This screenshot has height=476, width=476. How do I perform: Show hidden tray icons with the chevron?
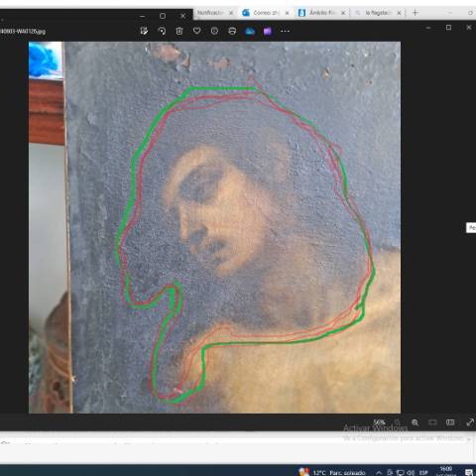379,473
